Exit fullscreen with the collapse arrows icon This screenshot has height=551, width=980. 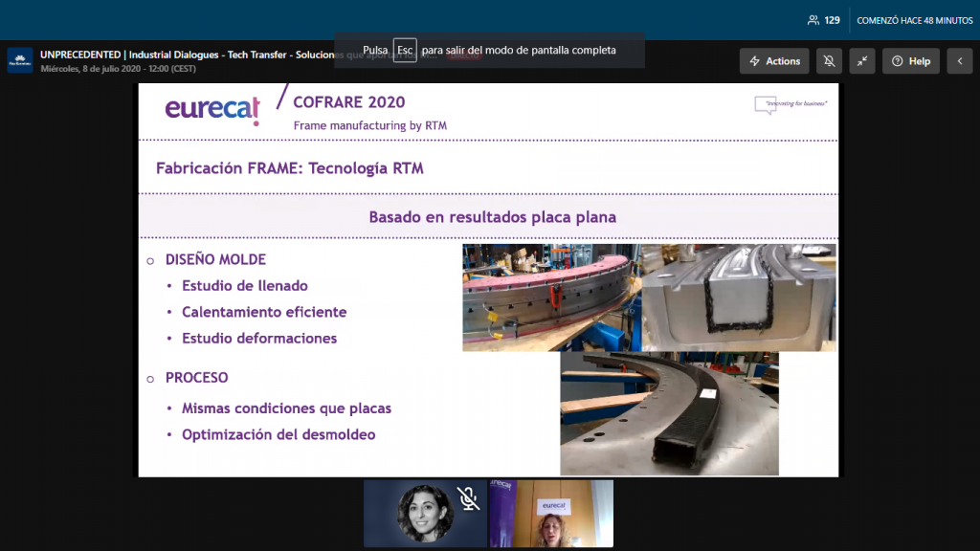click(862, 61)
